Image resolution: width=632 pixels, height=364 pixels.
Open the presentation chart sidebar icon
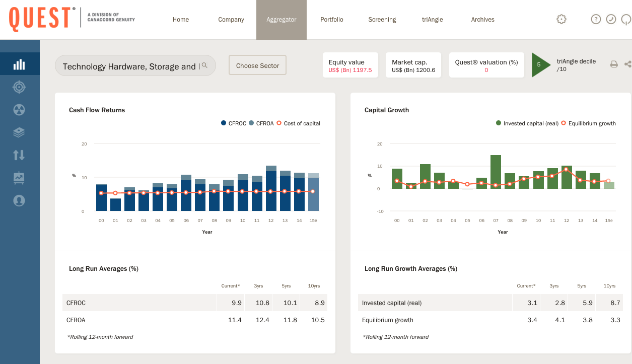tap(19, 178)
